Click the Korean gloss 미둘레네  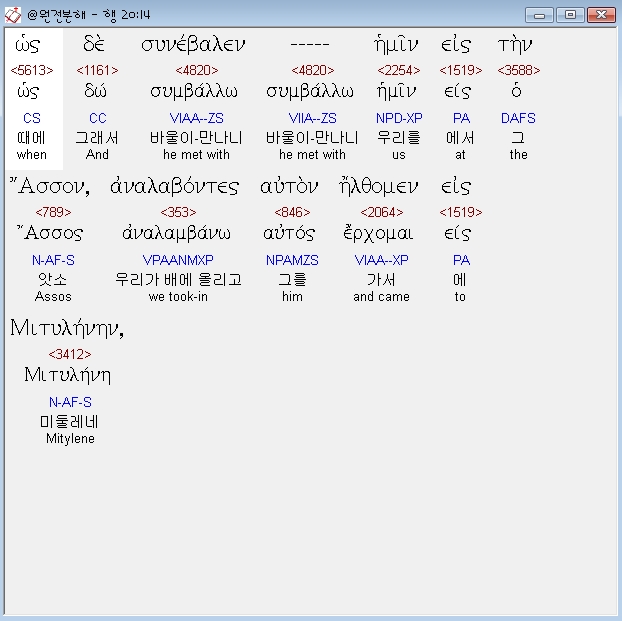point(69,422)
